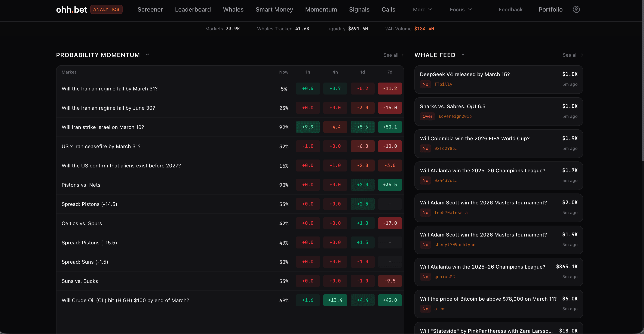The width and height of the screenshot is (644, 334).
Task: Open the Bitcoin above $78,000 whale feed card
Action: [x=499, y=303]
